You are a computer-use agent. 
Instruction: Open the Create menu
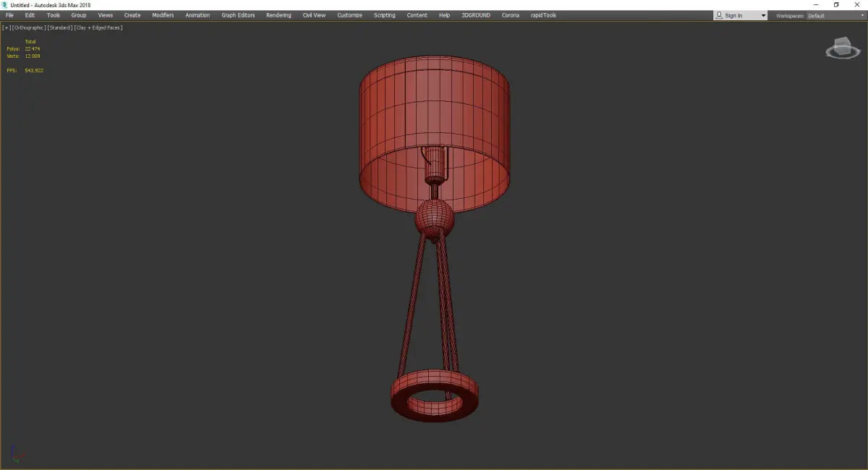(x=132, y=15)
